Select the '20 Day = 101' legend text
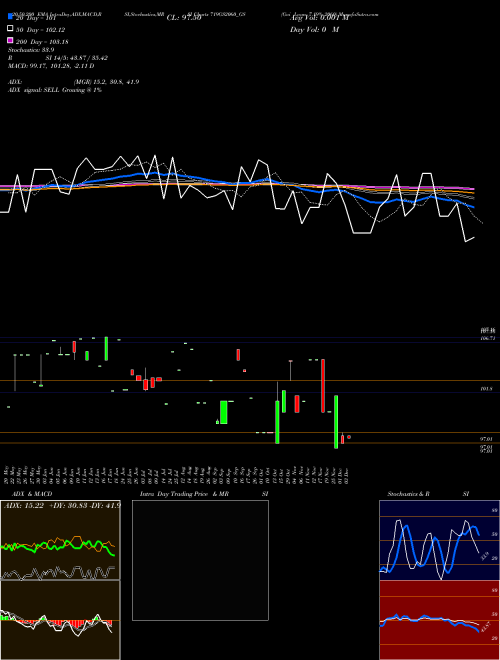Screen dimensions: 500x660 click(x=36, y=18)
